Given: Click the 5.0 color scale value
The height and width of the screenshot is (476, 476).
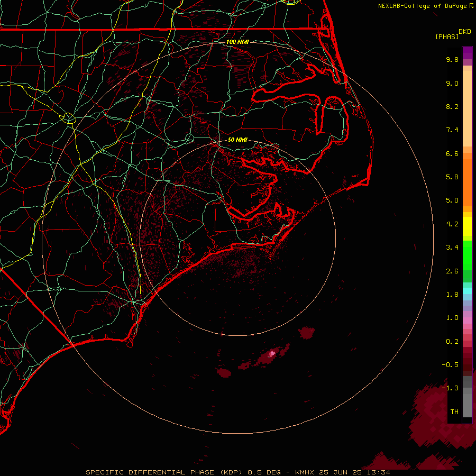Looking at the screenshot, I should click(x=452, y=200).
